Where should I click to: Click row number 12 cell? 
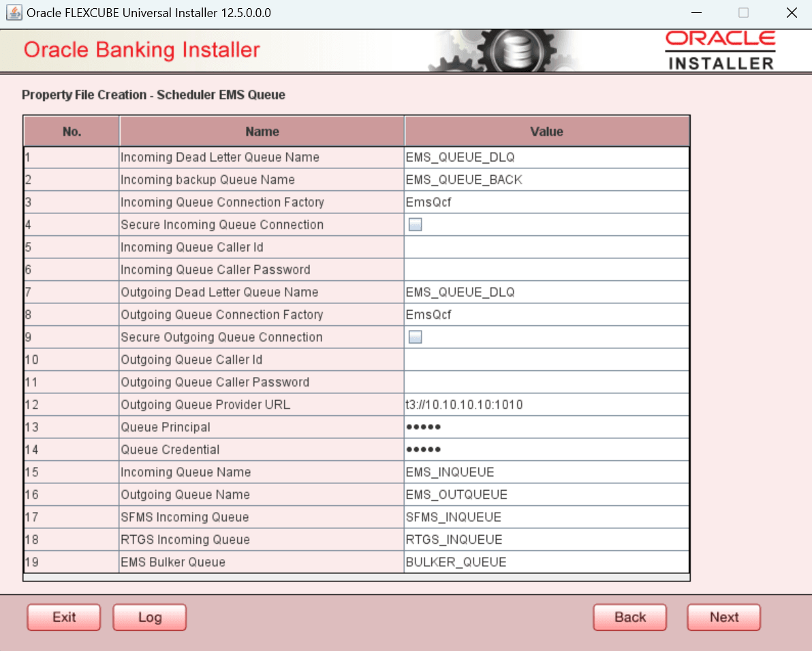coord(72,405)
